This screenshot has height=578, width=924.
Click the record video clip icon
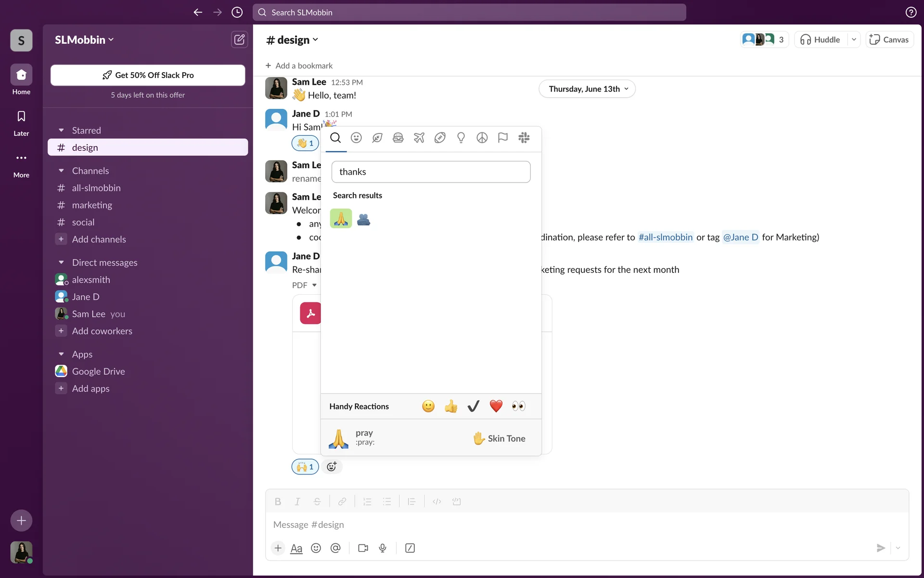click(363, 548)
